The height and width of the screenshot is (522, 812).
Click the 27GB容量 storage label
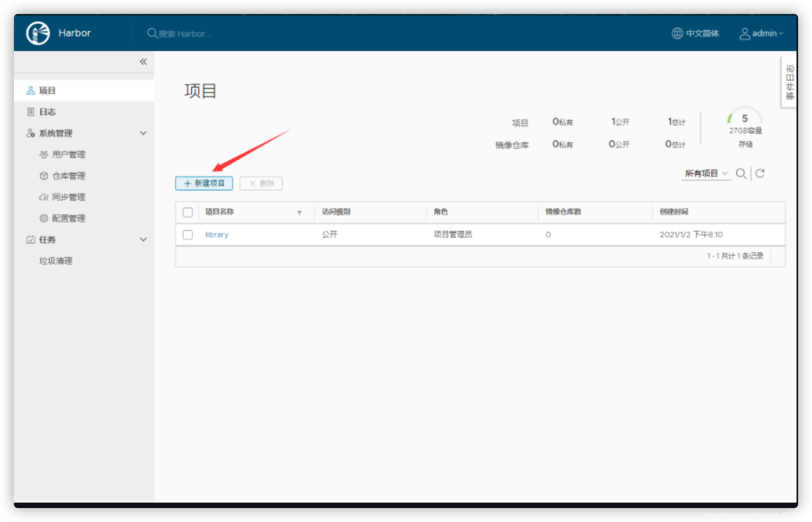(x=745, y=130)
